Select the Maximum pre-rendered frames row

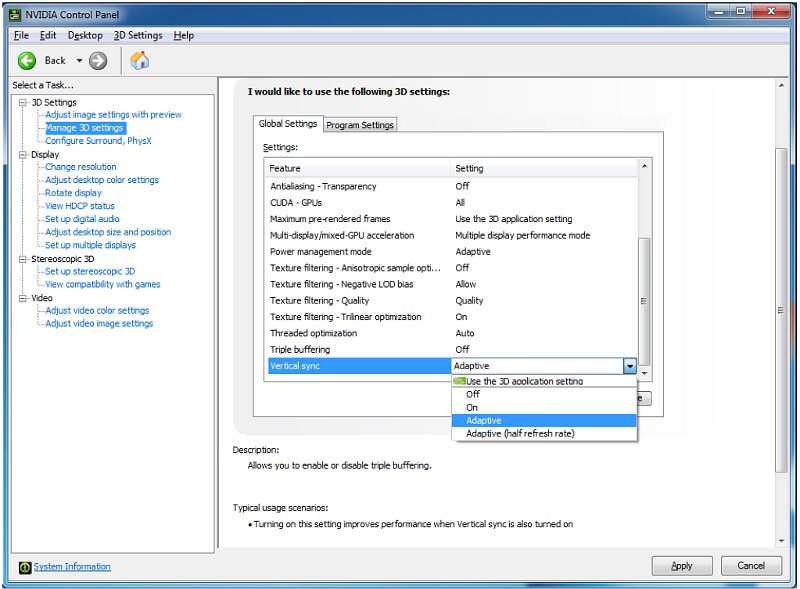(452, 219)
